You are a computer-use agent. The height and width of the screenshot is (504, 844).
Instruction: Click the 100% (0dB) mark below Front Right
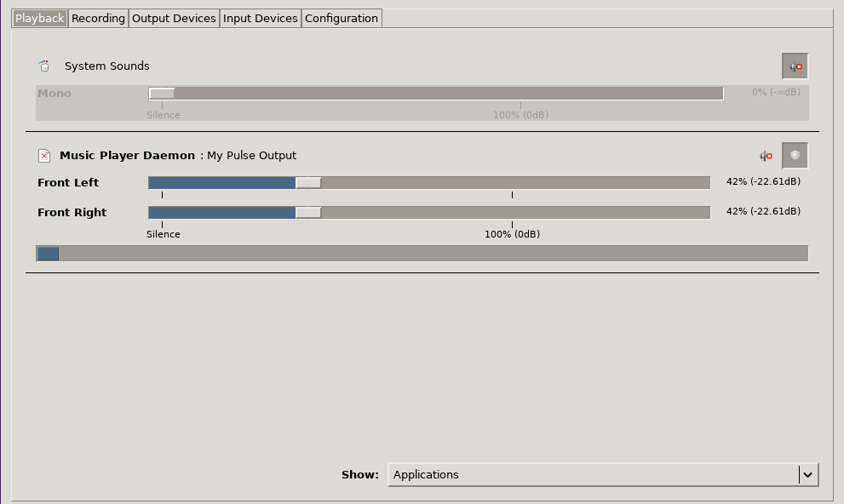click(512, 234)
